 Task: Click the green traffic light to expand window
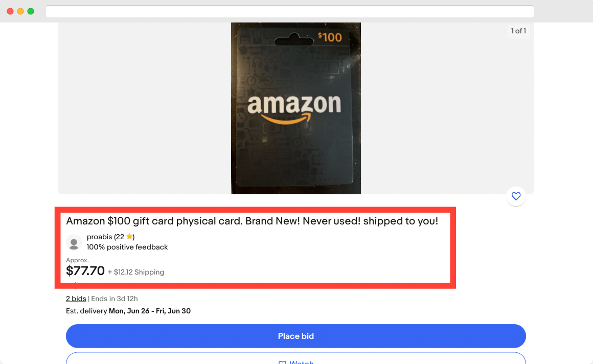point(30,11)
